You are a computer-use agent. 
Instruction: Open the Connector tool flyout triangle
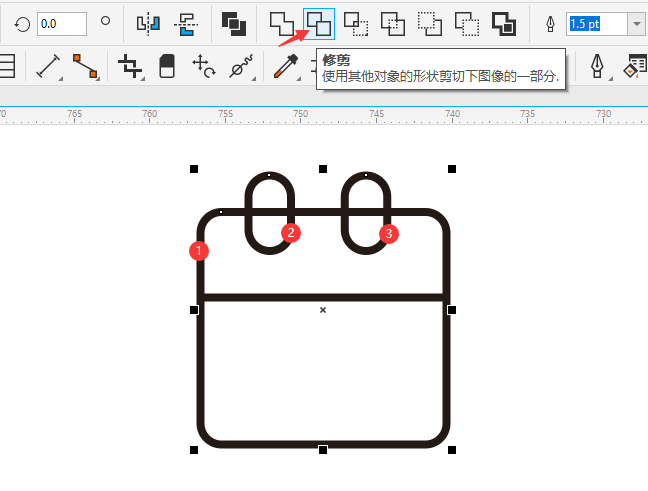pyautogui.click(x=98, y=79)
